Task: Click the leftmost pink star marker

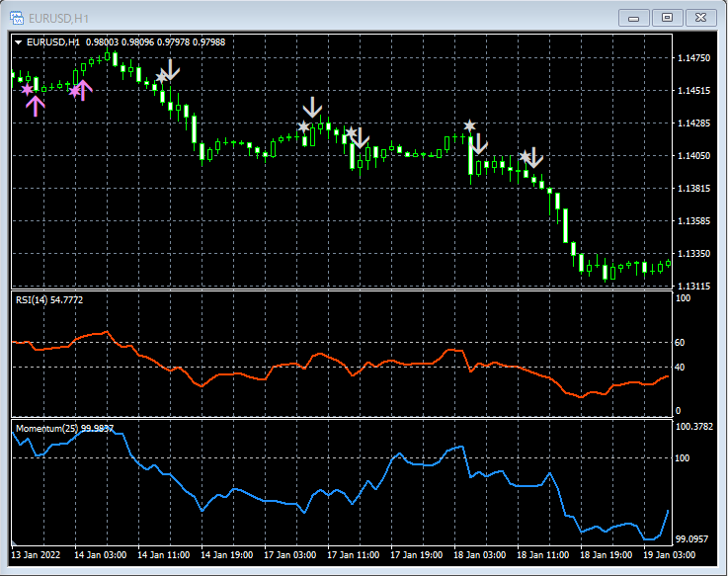Action: point(27,90)
